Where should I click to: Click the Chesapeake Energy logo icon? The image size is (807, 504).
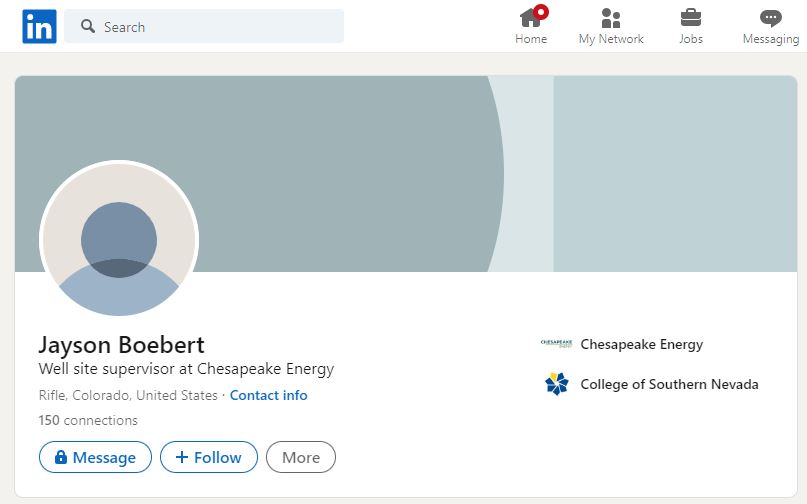[x=556, y=343]
